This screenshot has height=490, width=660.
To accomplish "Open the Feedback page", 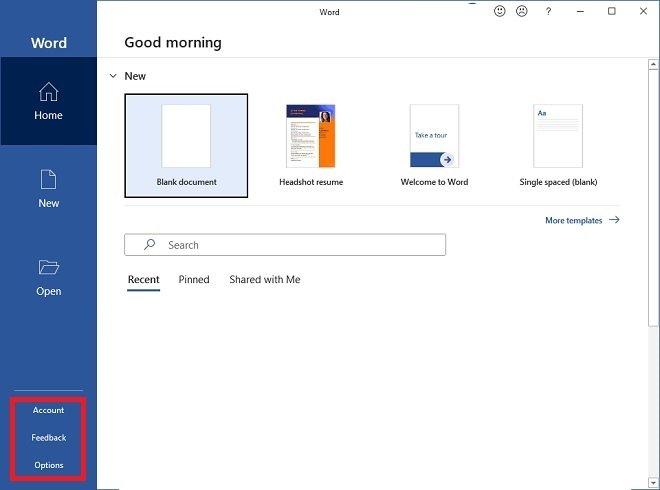I will (48, 438).
